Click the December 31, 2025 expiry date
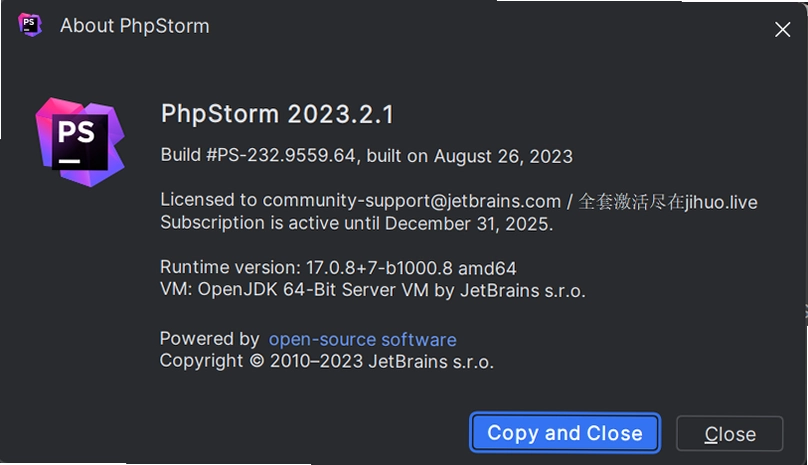 click(x=468, y=224)
